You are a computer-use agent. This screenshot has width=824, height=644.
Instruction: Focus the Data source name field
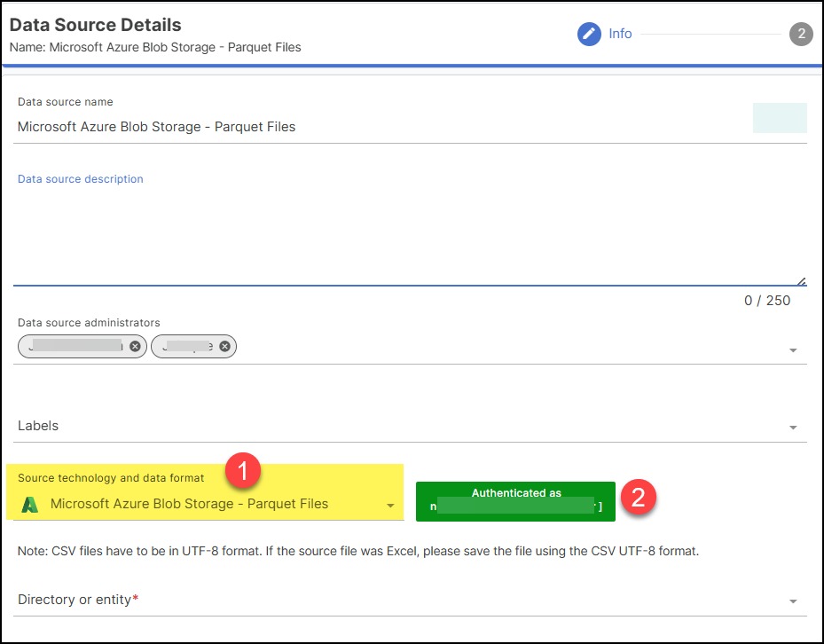point(355,127)
